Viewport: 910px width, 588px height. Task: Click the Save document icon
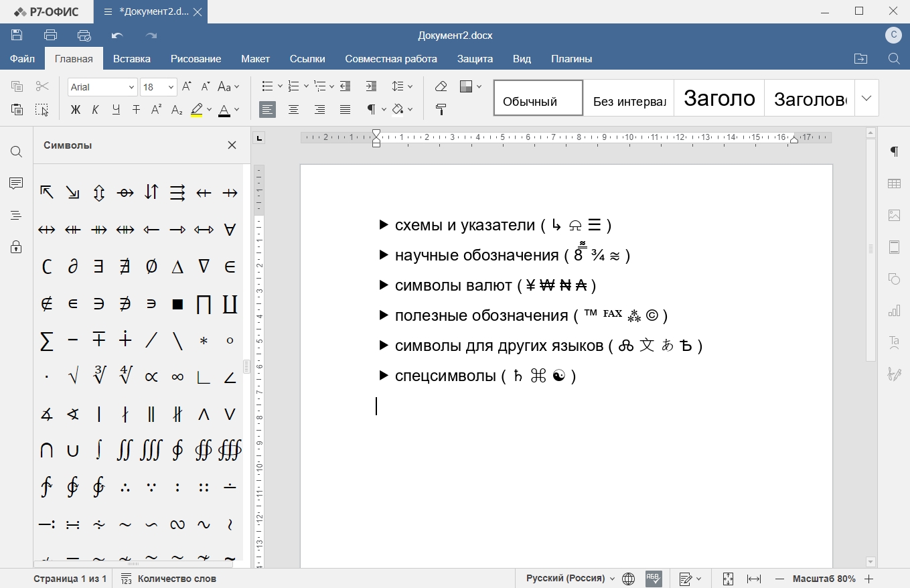pyautogui.click(x=17, y=35)
